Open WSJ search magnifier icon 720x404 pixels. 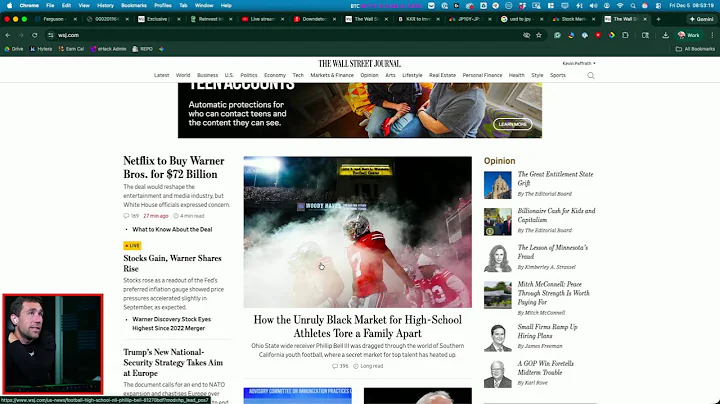point(591,75)
